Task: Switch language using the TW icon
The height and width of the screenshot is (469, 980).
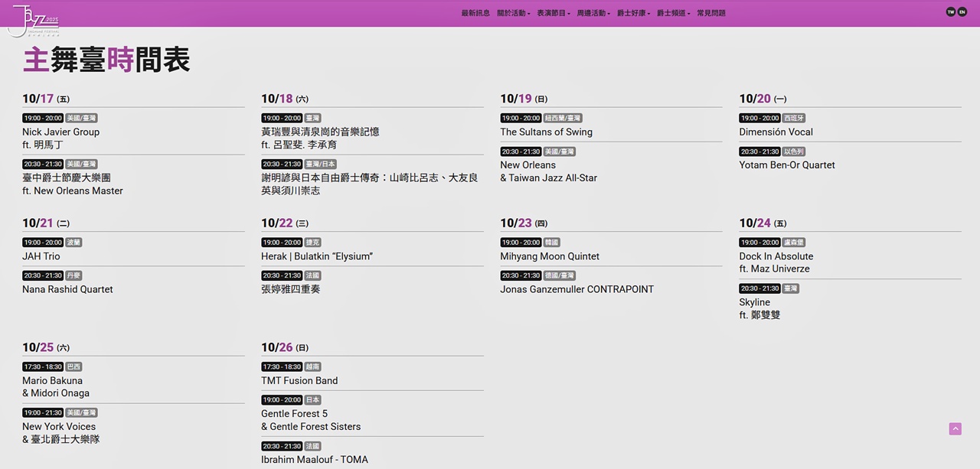Action: (951, 12)
